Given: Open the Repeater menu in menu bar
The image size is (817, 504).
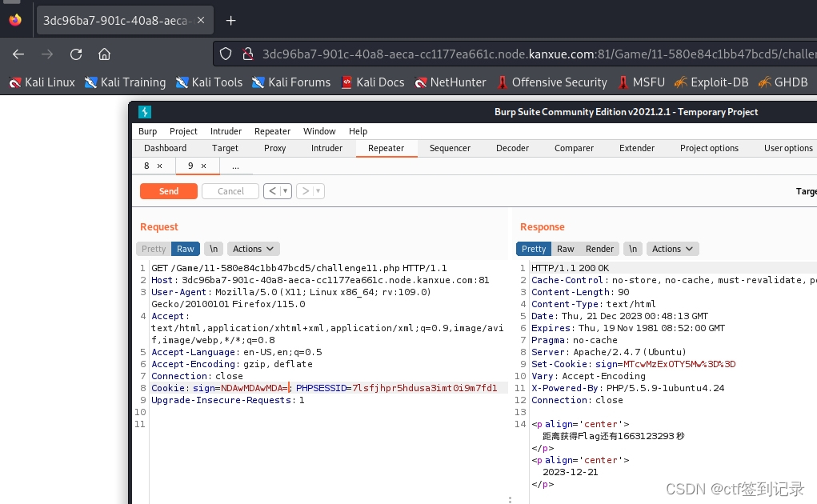Looking at the screenshot, I should coord(272,131).
